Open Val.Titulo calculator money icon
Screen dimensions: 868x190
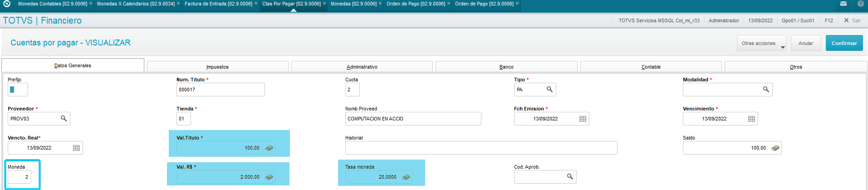(269, 148)
